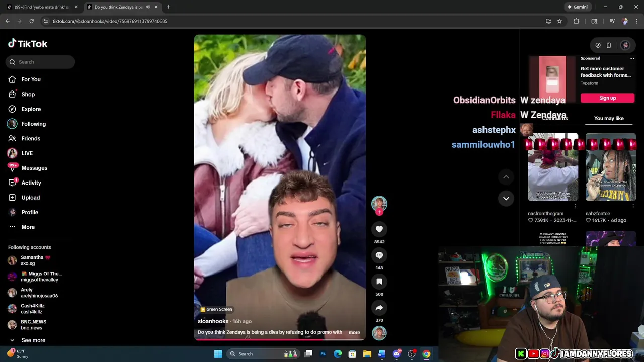Share the video with the arrow icon
The height and width of the screenshot is (362, 644).
click(x=379, y=308)
